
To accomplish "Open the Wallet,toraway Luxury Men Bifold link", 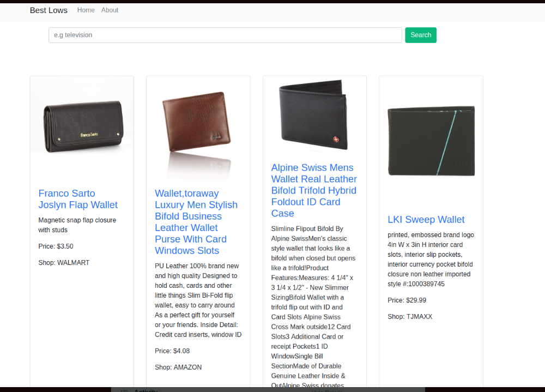I will 196,222.
